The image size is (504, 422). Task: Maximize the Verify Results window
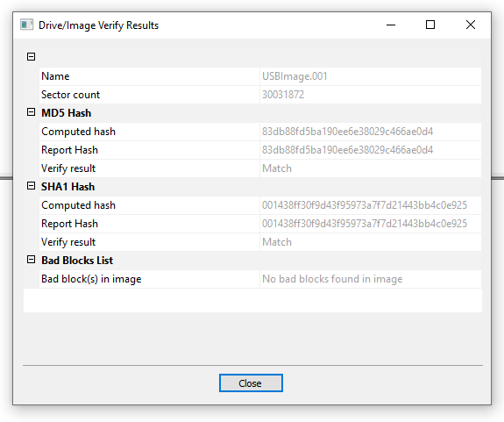[x=430, y=25]
